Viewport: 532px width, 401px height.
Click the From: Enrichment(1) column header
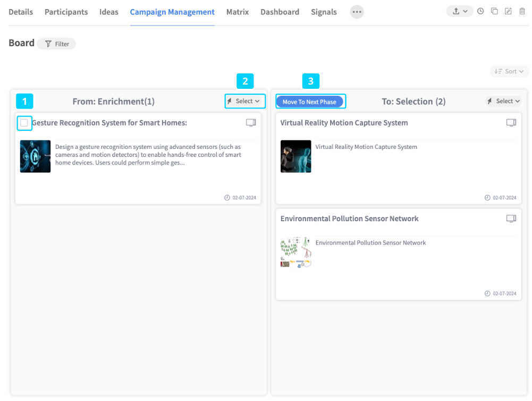(x=114, y=102)
